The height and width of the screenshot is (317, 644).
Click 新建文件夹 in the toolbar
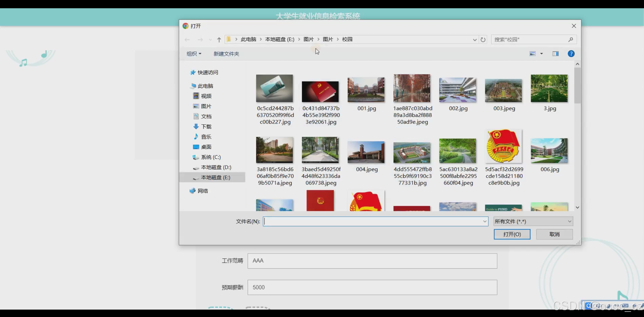pyautogui.click(x=226, y=54)
